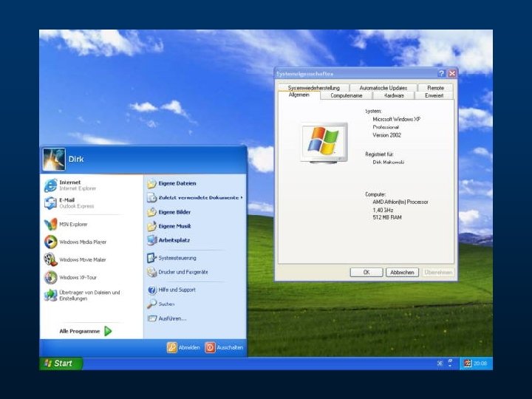Click the '1,40 GHz' processor speed text
Viewport: 532px width, 399px height.
pyautogui.click(x=383, y=210)
